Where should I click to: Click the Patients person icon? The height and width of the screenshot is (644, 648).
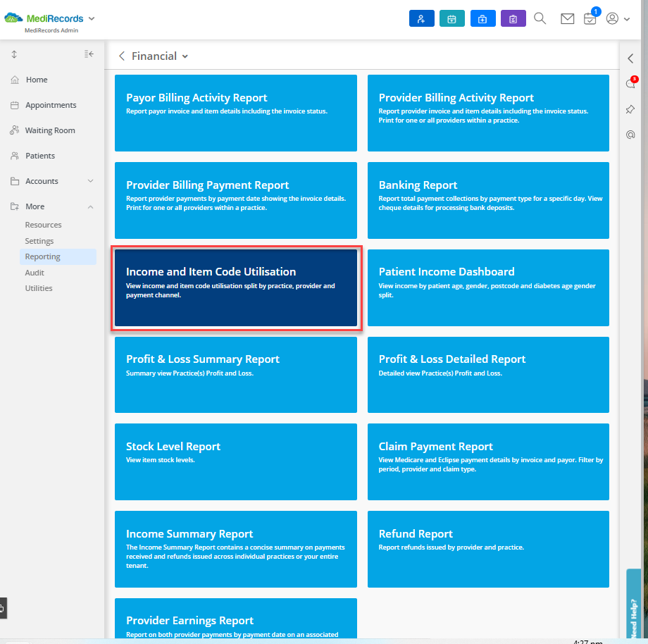(x=15, y=156)
